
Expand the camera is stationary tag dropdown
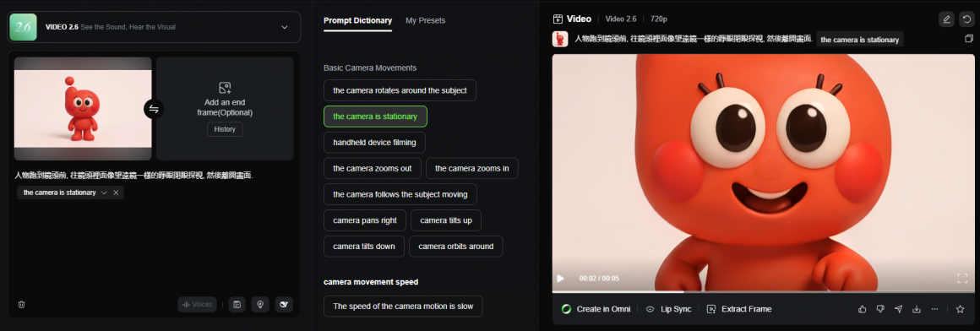pos(105,193)
